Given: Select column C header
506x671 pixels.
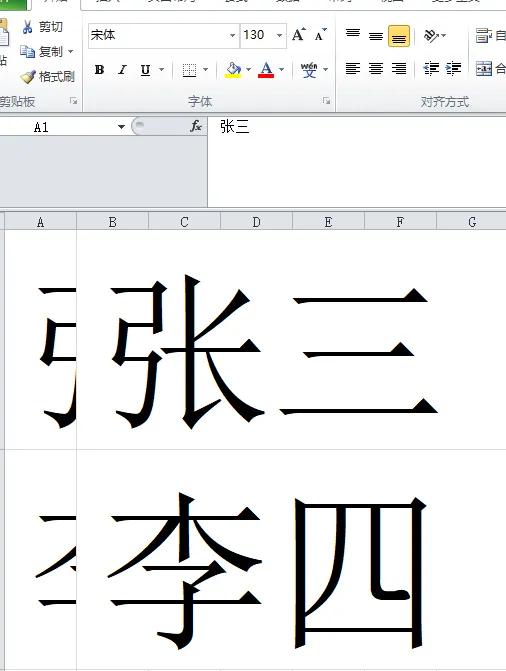Looking at the screenshot, I should pos(185,222).
